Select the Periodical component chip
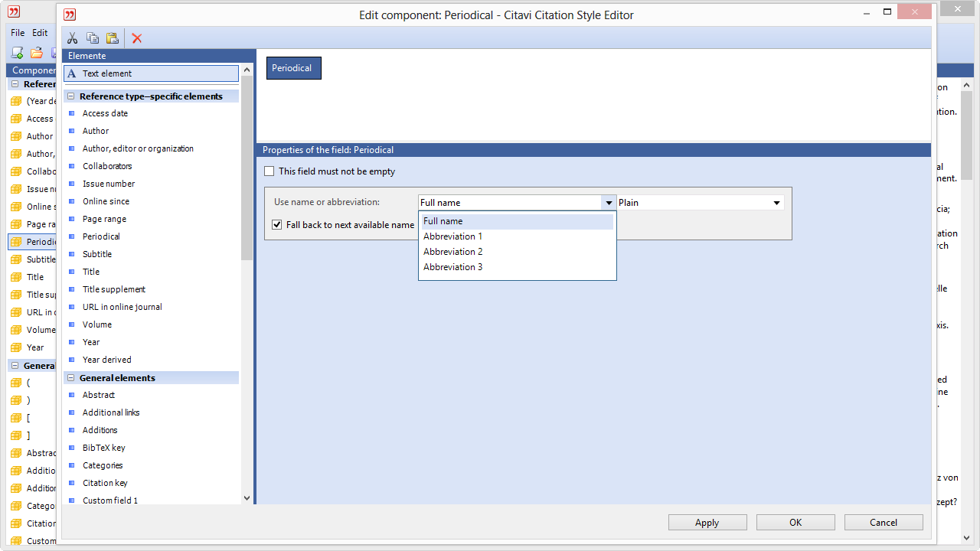Screen dimensions: 980x551 (294, 68)
